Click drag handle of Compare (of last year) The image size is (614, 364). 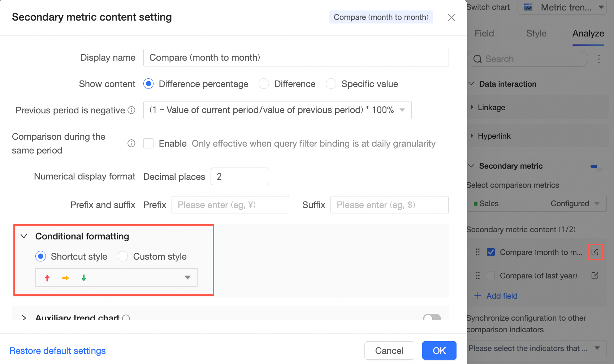[478, 276]
